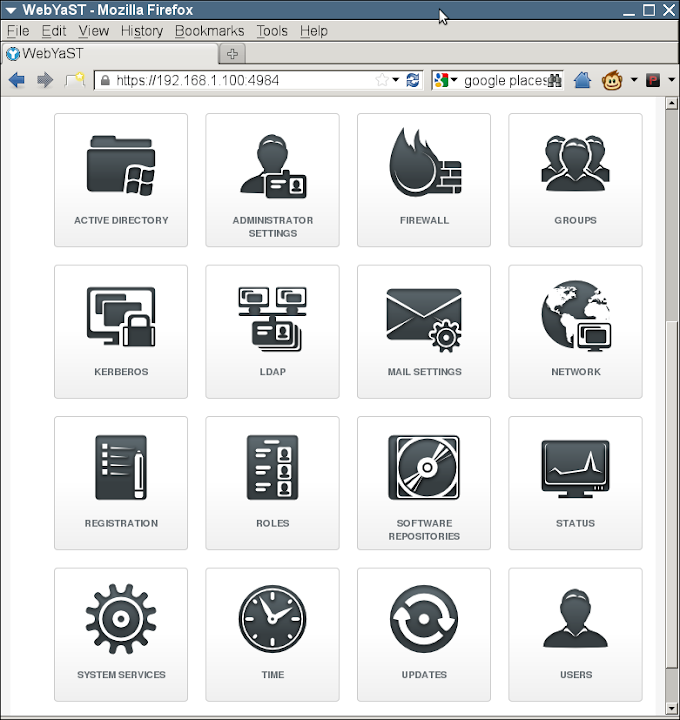Click the scrollbar up arrow
Image resolution: width=680 pixels, height=720 pixels.
(671, 103)
